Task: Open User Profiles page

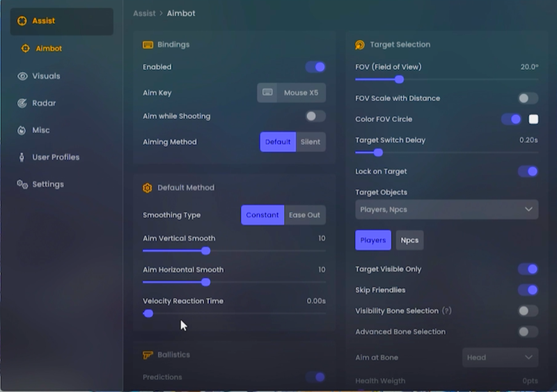Action: pyautogui.click(x=56, y=157)
